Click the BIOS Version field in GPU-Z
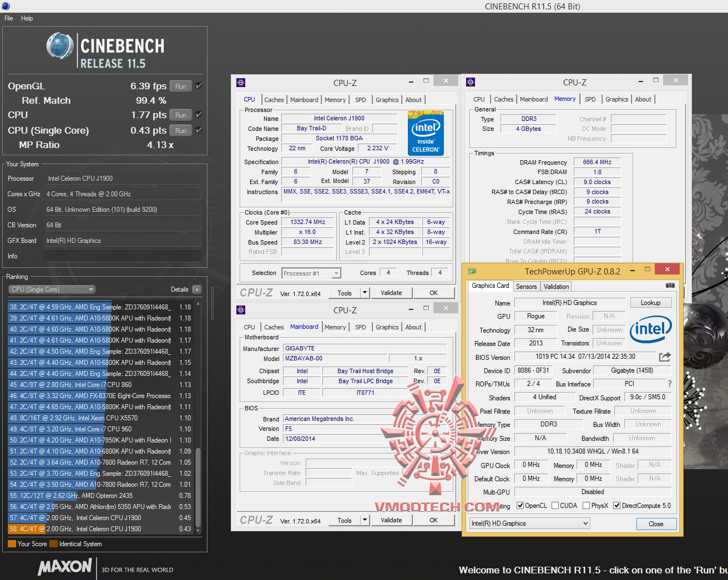The image size is (728, 580). click(x=585, y=357)
